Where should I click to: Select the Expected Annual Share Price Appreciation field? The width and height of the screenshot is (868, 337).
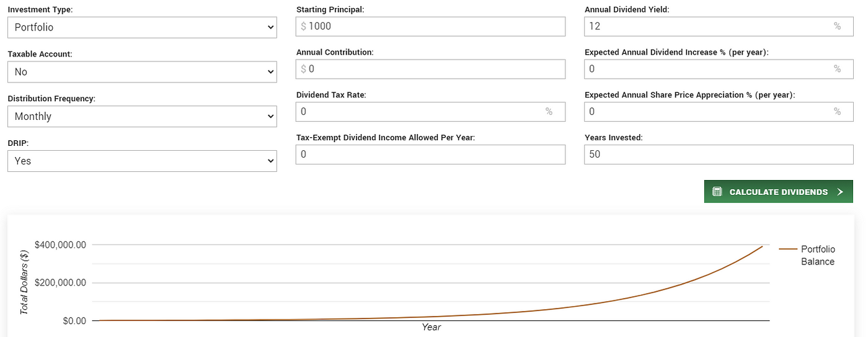tap(719, 112)
